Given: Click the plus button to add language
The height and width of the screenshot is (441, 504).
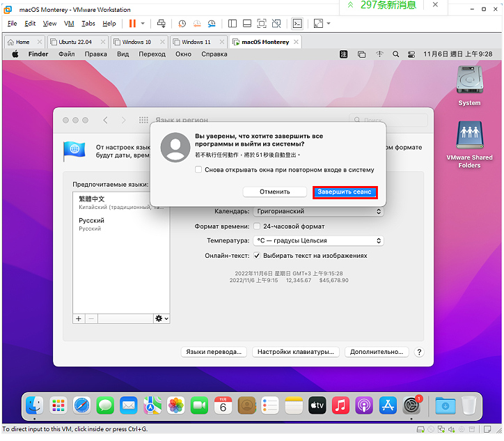Looking at the screenshot, I should click(x=79, y=319).
